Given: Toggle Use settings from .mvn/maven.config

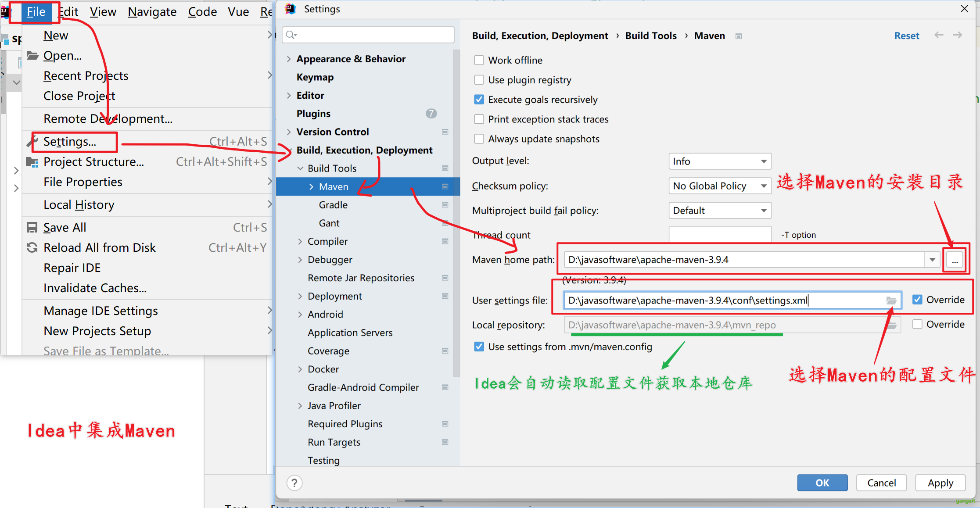Looking at the screenshot, I should [479, 347].
